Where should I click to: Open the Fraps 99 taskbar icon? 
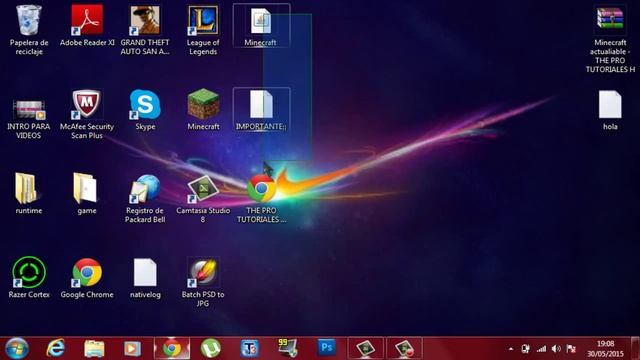pos(288,348)
